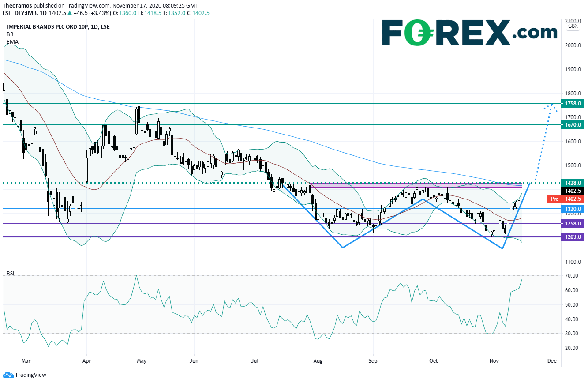Toggle the RSI indicator pane label
588x383 pixels.
[10, 274]
